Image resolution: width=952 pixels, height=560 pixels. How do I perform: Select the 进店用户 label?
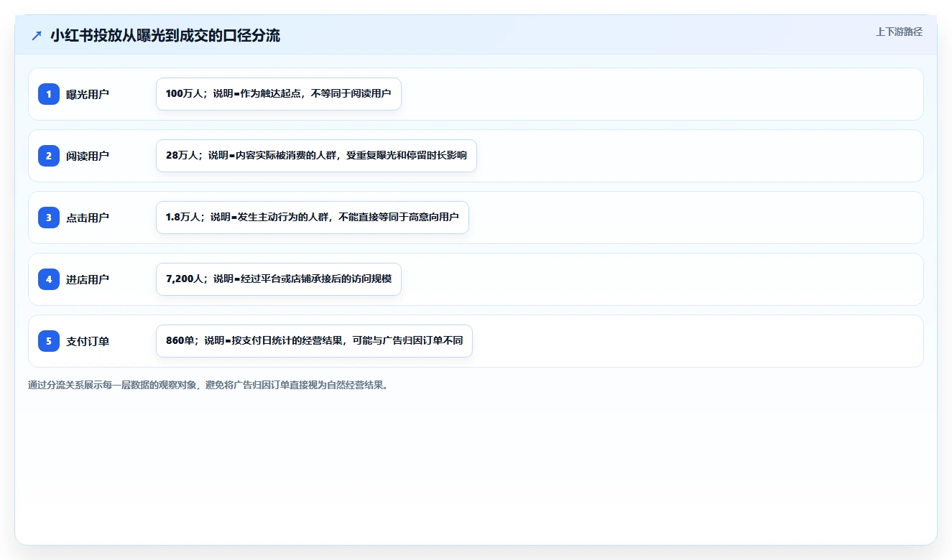[88, 279]
